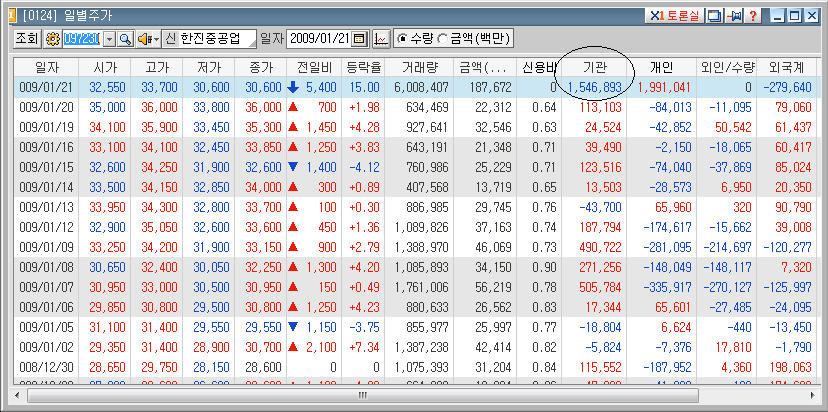Click the 고가 column header
Screen dimensions: 828x412
(156, 67)
